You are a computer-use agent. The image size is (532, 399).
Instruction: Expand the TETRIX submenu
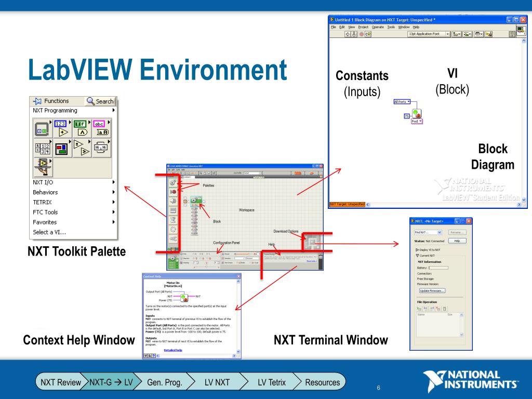pyautogui.click(x=74, y=202)
